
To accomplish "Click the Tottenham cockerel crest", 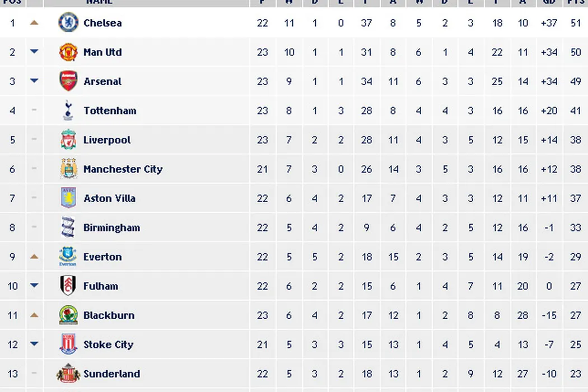I will pyautogui.click(x=68, y=110).
